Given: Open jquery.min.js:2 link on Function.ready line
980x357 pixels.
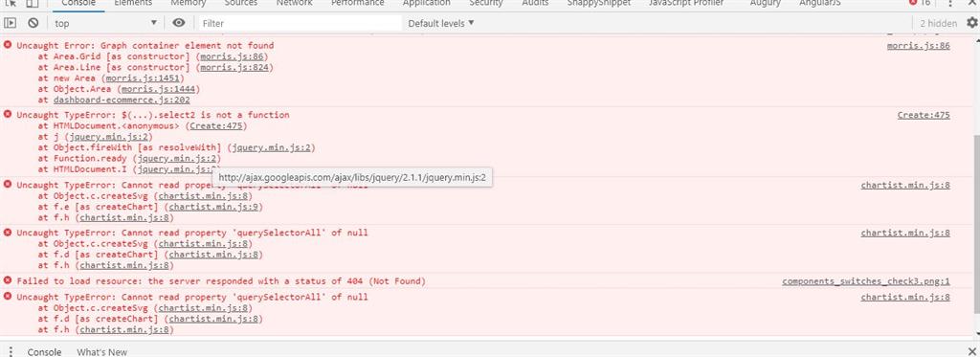Looking at the screenshot, I should click(x=178, y=158).
